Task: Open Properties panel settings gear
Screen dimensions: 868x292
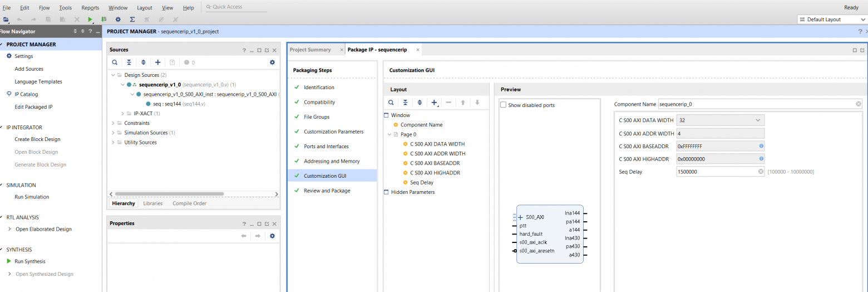Action: [x=272, y=236]
